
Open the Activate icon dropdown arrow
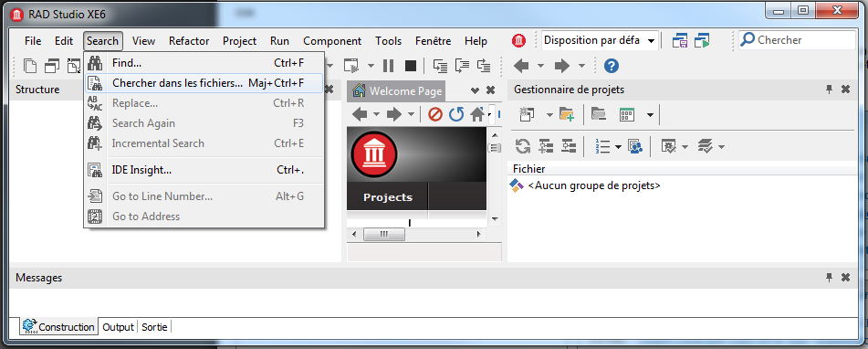tap(549, 115)
